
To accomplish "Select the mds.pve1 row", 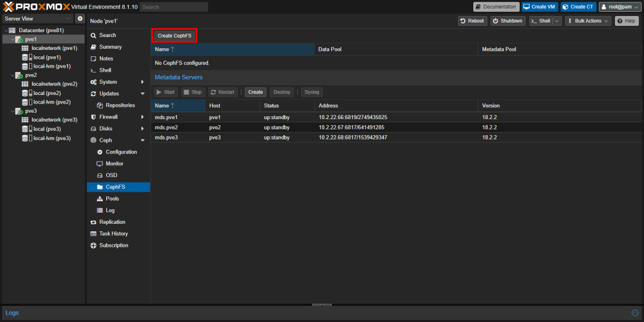I will click(x=396, y=117).
